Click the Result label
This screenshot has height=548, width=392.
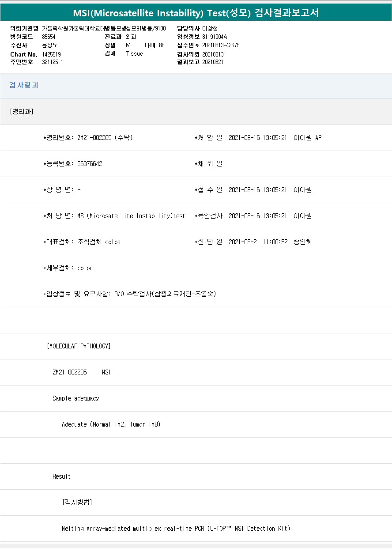[61, 476]
